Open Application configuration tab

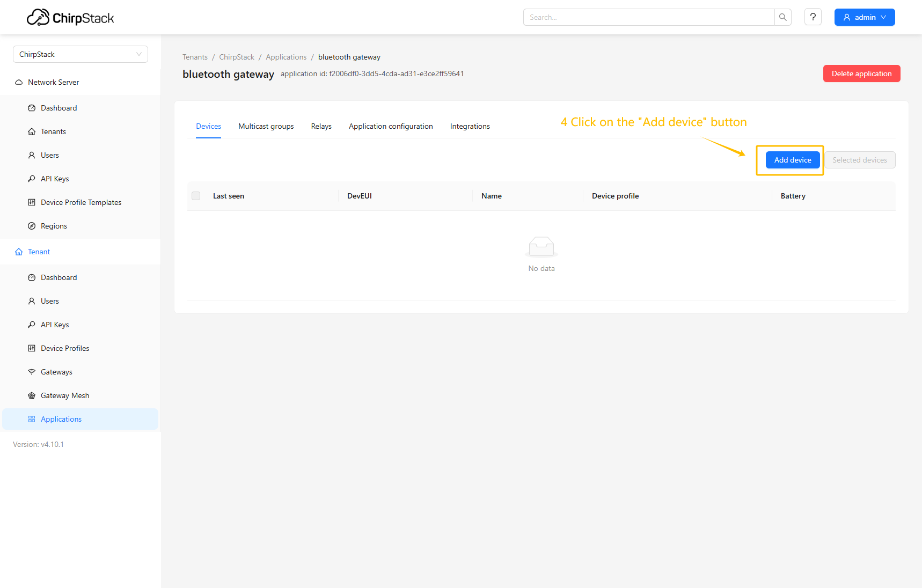(x=391, y=126)
